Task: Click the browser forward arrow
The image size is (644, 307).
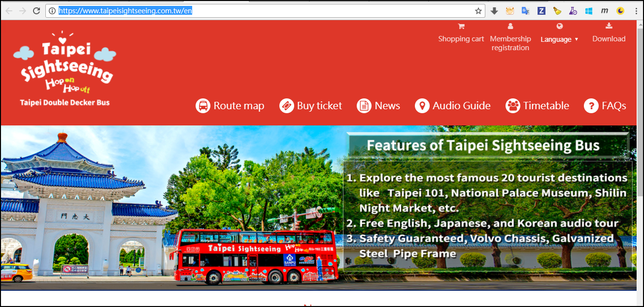Action: (23, 11)
